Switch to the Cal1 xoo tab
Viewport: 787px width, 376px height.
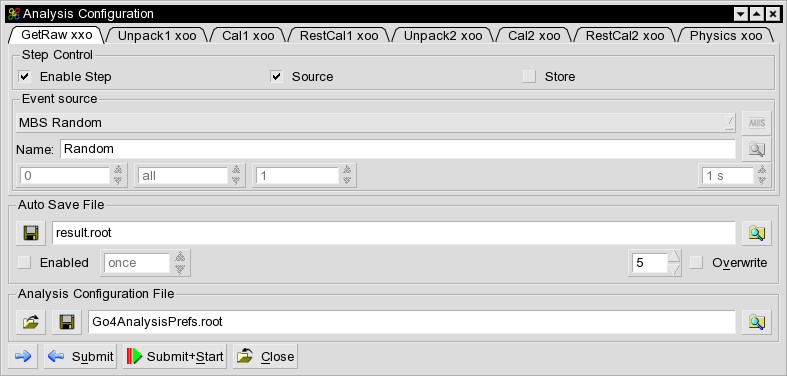[248, 36]
